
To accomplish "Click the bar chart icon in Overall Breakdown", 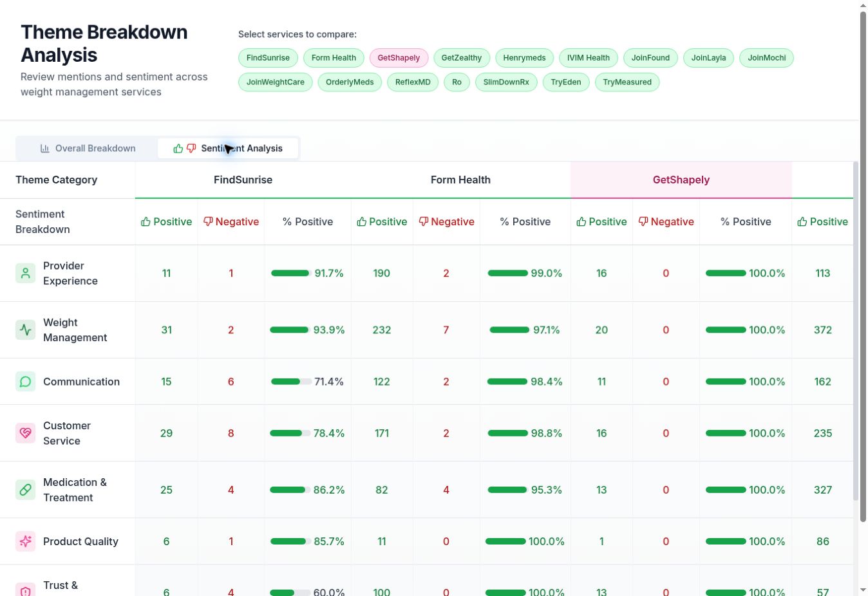I will click(45, 148).
